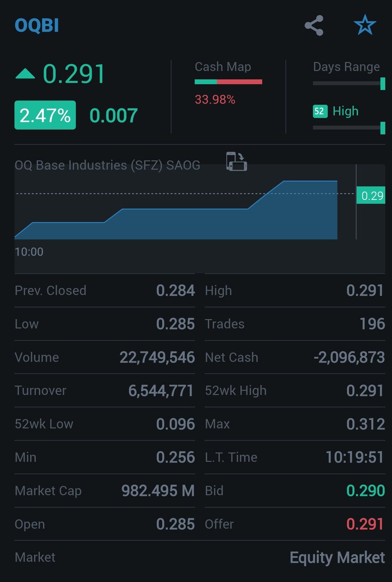Tap the Days Range indicator bar
Image resolution: width=392 pixels, height=582 pixels.
tap(349, 83)
